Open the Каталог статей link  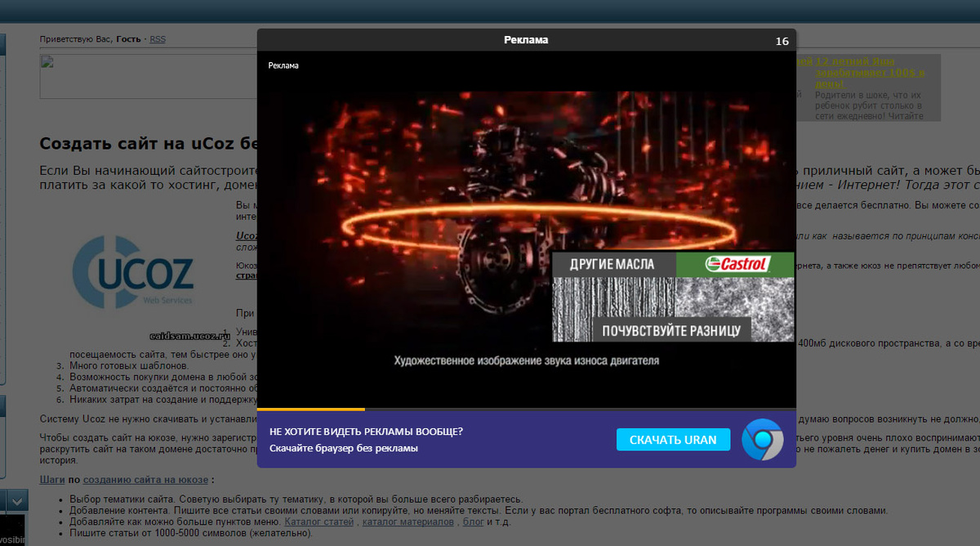319,521
